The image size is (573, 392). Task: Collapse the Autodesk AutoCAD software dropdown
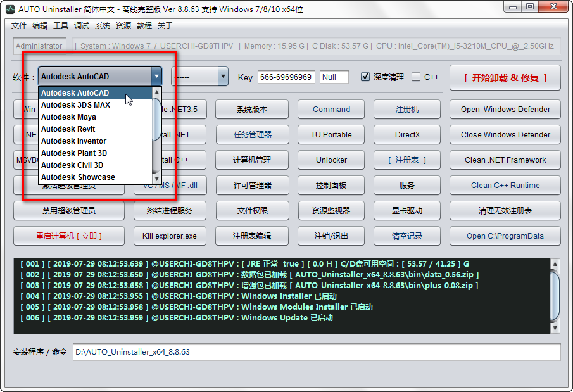click(156, 77)
